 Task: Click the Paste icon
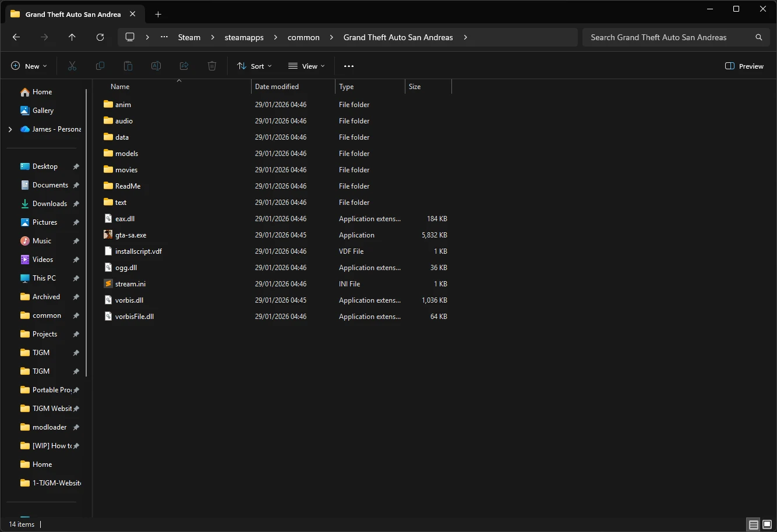click(x=128, y=66)
